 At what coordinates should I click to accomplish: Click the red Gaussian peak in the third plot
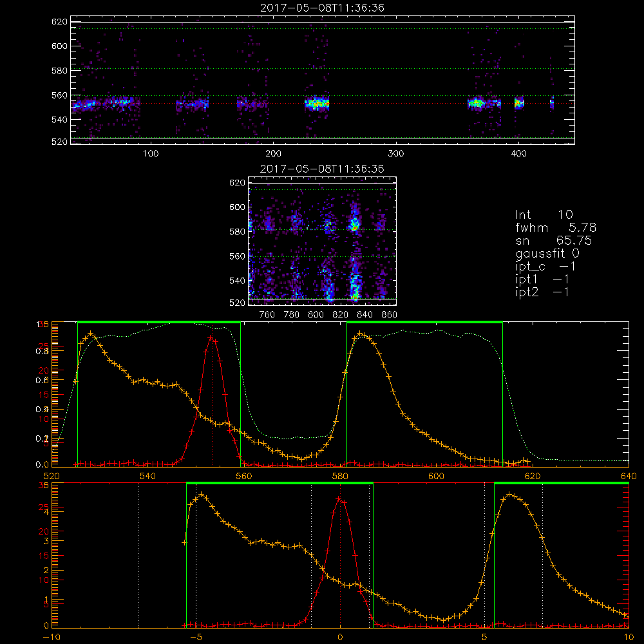[x=211, y=337]
